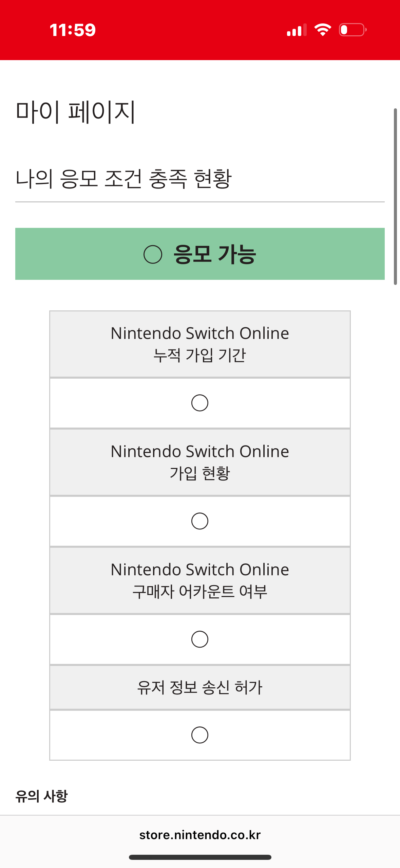Tap the battery level icon
Image resolution: width=400 pixels, height=868 pixels.
coord(353,30)
